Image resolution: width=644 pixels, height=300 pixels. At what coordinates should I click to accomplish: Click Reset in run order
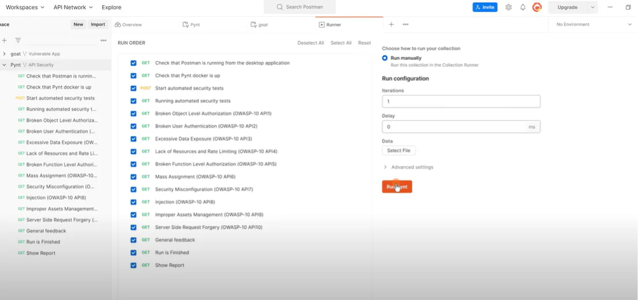(364, 43)
